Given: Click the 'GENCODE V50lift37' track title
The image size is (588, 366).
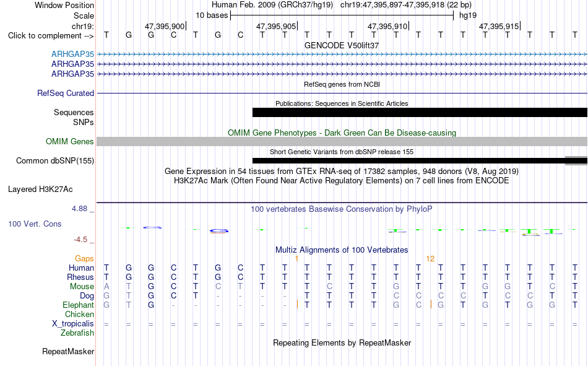Looking at the screenshot, I should point(342,45).
